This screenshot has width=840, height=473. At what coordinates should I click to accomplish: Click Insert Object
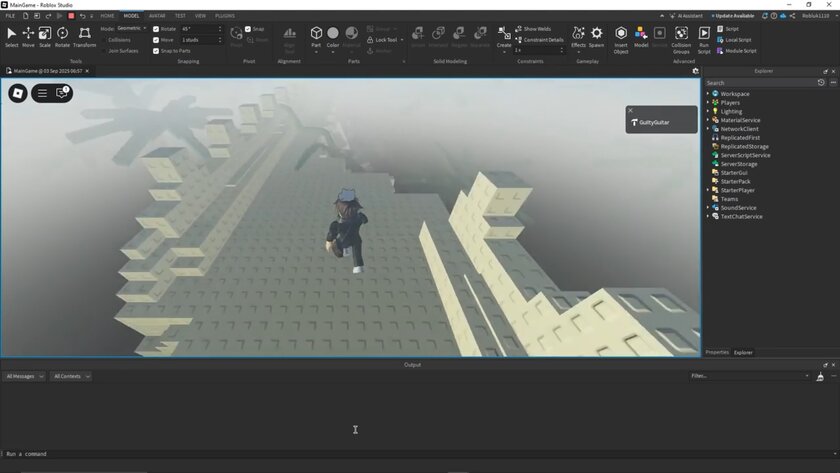click(x=621, y=40)
